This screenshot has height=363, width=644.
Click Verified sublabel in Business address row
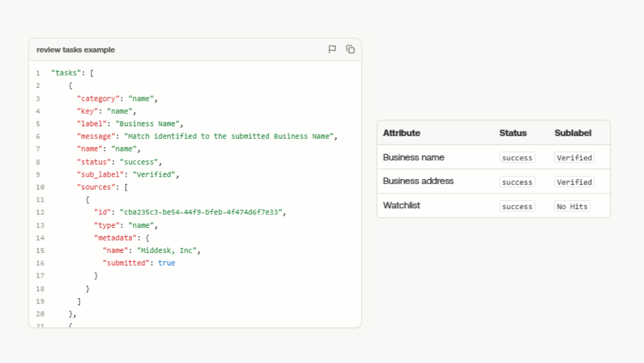coord(574,182)
